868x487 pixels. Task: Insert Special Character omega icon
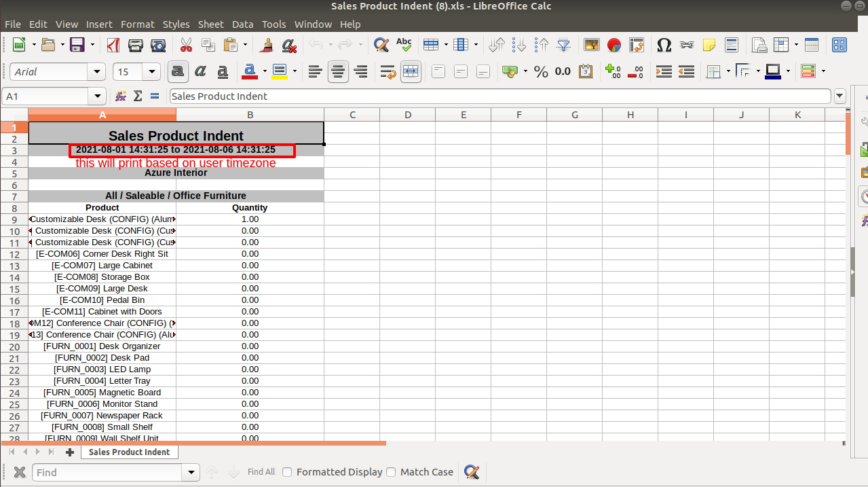(664, 46)
